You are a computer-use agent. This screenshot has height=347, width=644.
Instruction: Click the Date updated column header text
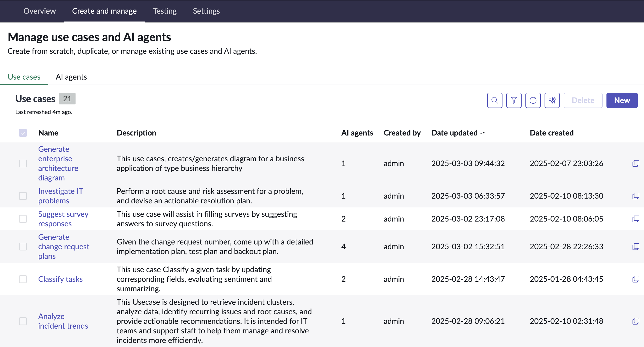pyautogui.click(x=454, y=133)
